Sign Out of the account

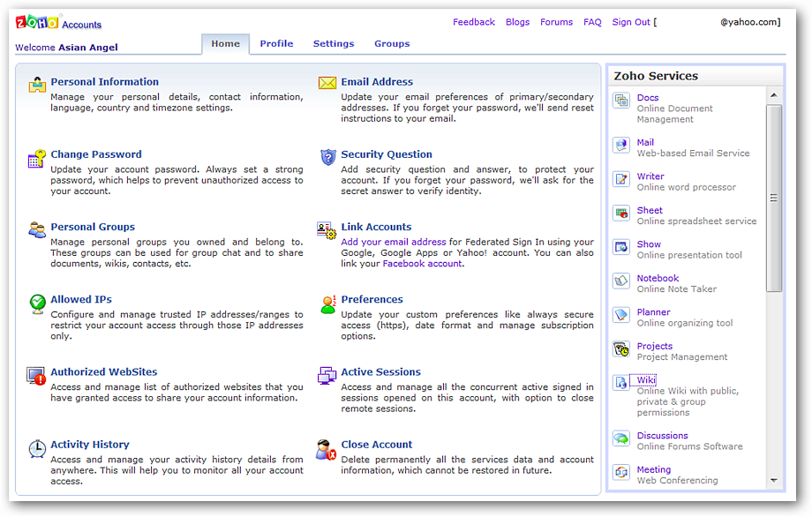point(631,22)
